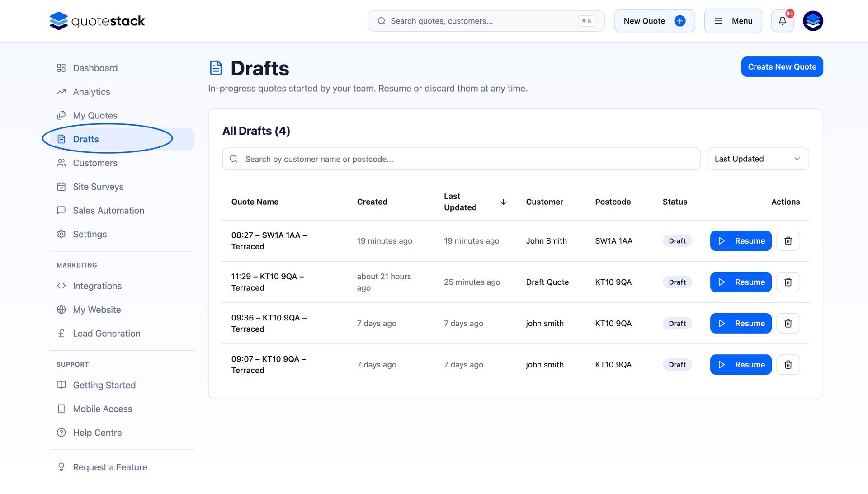Click search by customer name field
Image resolution: width=868 pixels, height=494 pixels.
461,159
